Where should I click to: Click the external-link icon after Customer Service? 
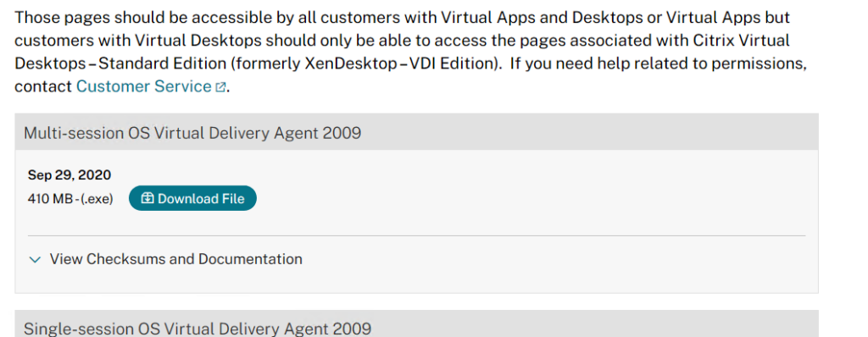point(220,87)
